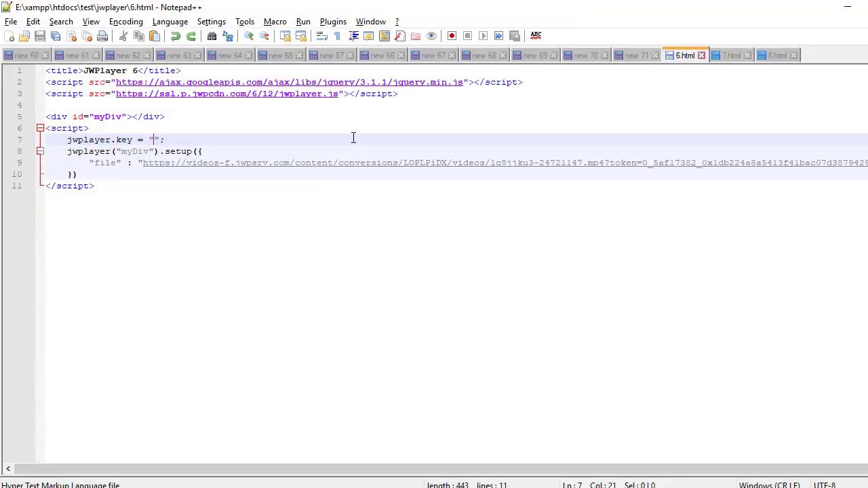Open the Plugins menu

333,22
